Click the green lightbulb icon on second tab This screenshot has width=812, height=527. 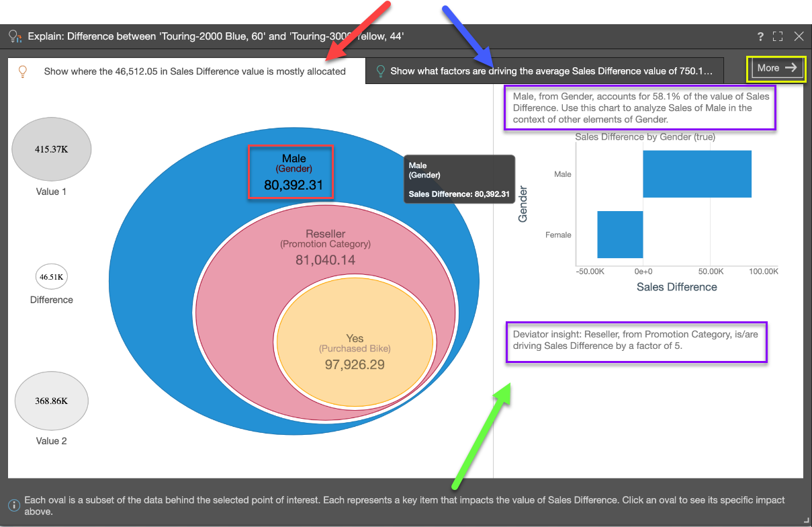pyautogui.click(x=380, y=71)
